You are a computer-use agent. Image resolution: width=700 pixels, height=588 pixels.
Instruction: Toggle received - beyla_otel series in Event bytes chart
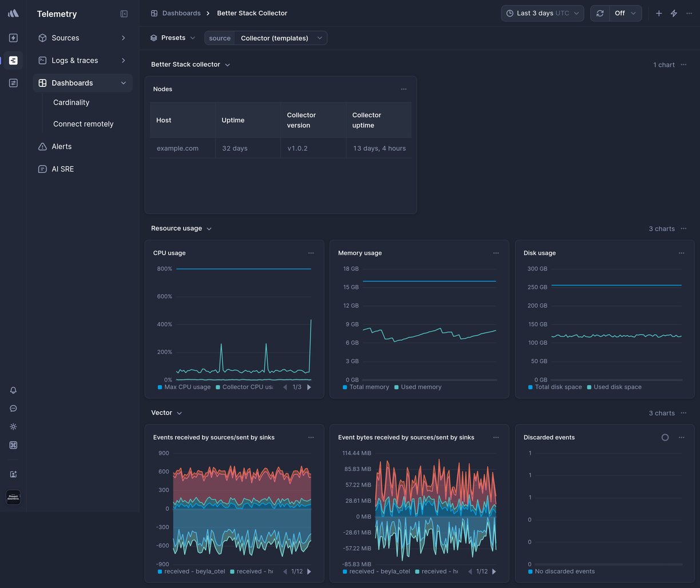pos(376,571)
